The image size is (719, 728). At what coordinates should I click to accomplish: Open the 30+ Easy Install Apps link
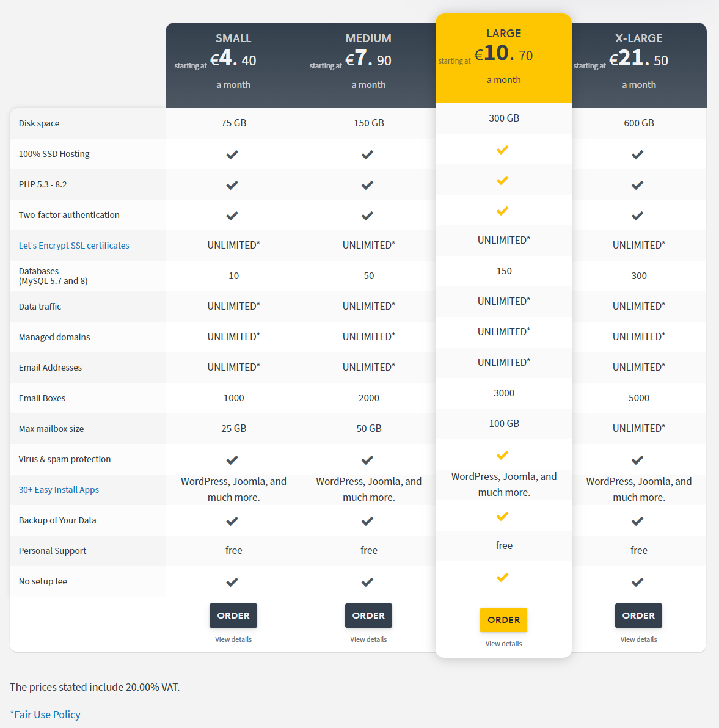(x=59, y=490)
